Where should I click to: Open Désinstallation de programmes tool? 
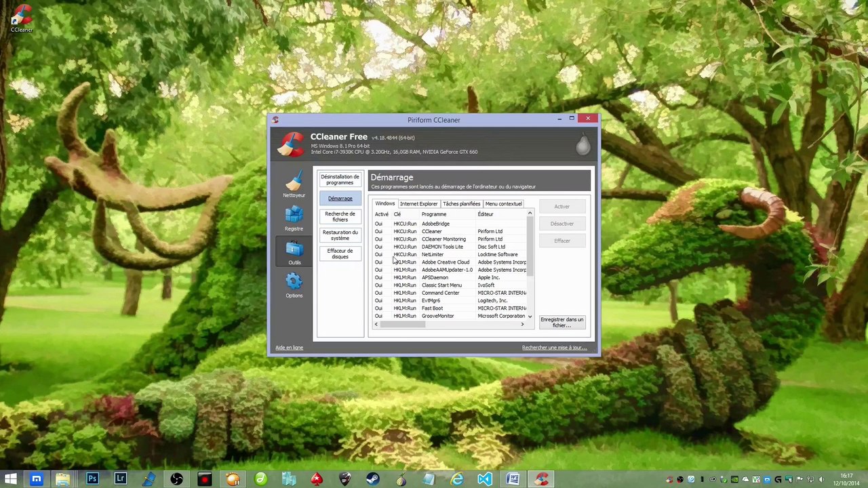coord(340,180)
